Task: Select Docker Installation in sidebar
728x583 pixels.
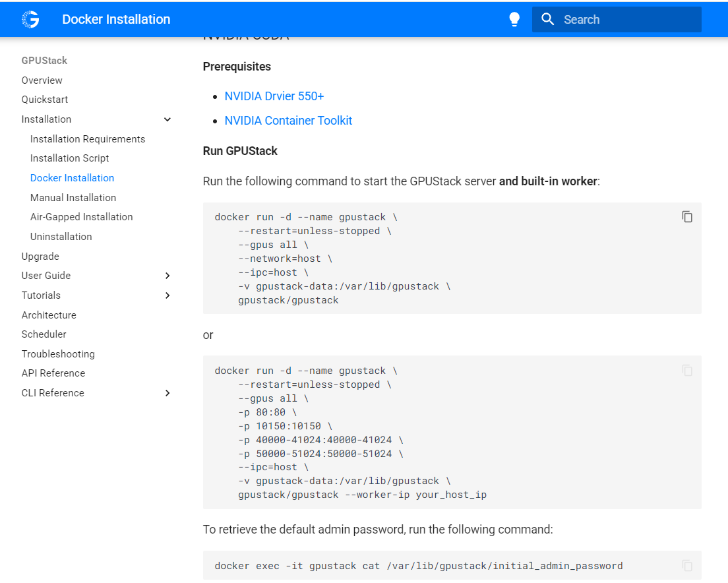Action: click(72, 178)
